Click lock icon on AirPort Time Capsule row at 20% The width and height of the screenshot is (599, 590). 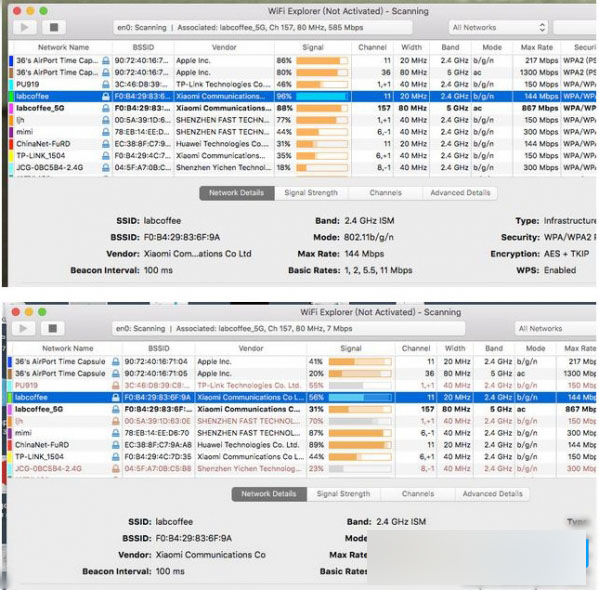tap(115, 373)
